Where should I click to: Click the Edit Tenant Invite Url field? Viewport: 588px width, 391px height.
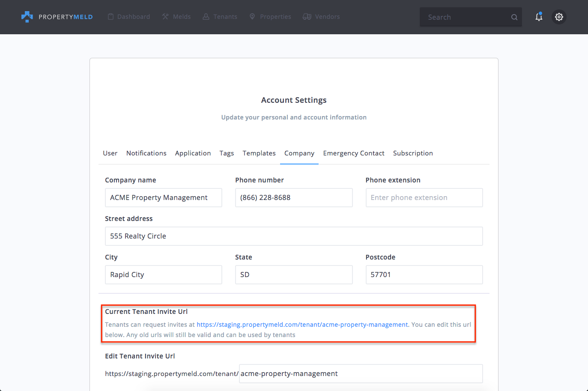click(361, 373)
